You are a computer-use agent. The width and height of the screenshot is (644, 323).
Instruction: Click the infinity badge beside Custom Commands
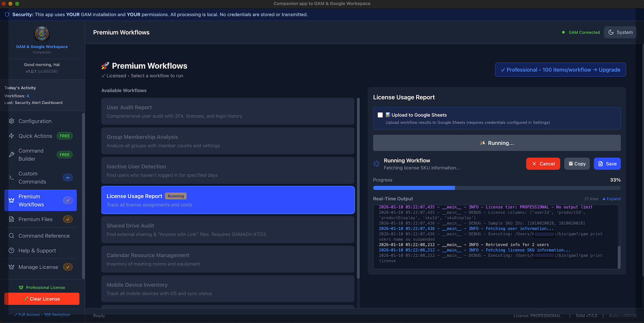pyautogui.click(x=68, y=177)
